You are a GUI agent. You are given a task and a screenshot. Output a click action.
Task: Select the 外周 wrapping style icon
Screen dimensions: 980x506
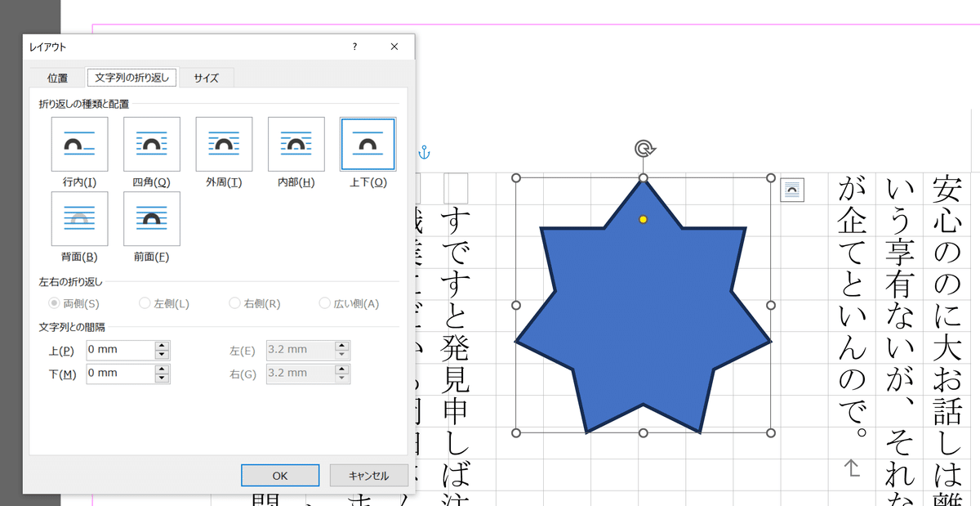(x=224, y=144)
